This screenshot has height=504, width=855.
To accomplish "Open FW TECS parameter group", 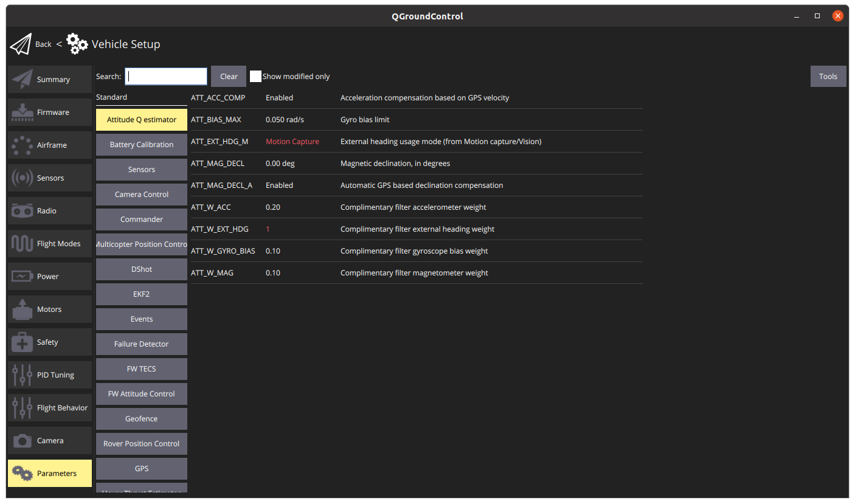I will pyautogui.click(x=142, y=369).
